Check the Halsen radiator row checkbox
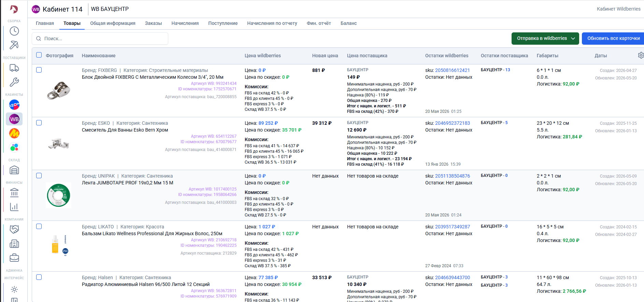The height and width of the screenshot is (302, 644). (x=39, y=277)
